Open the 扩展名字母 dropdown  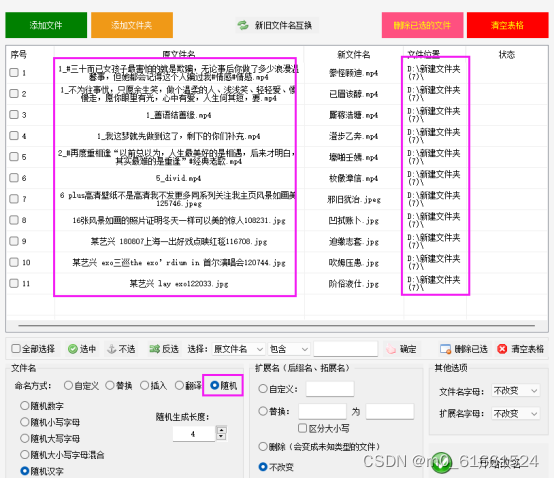click(515, 413)
